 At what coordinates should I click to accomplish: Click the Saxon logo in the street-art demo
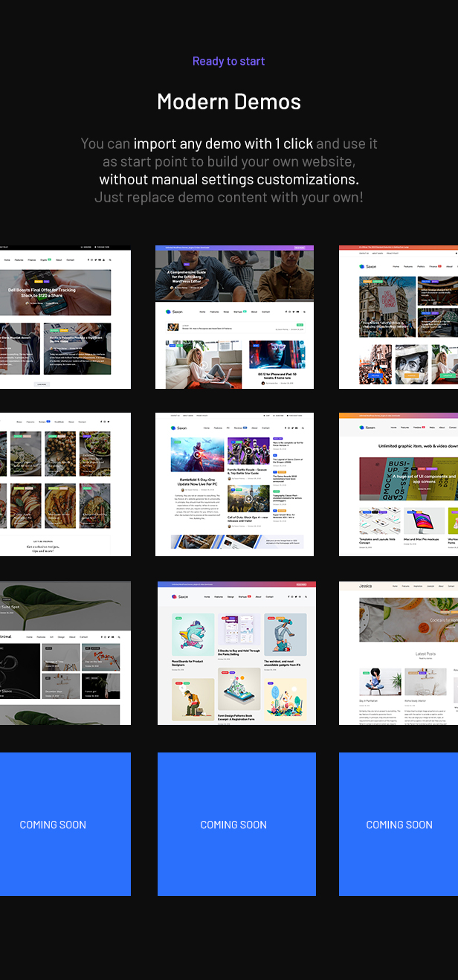tap(367, 265)
